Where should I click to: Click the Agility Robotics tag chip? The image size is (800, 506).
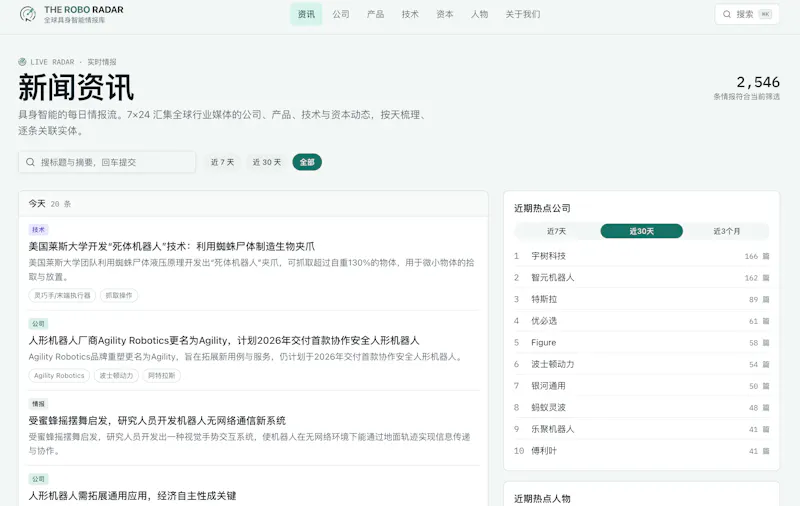59,375
